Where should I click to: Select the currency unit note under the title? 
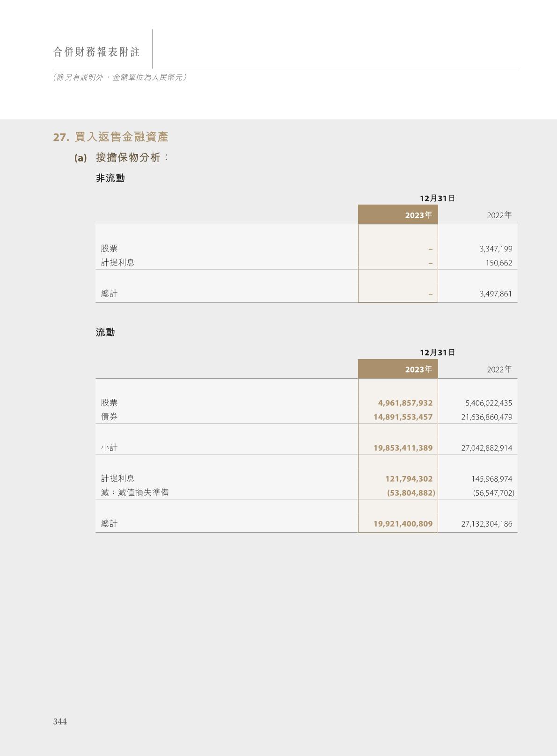coord(120,78)
